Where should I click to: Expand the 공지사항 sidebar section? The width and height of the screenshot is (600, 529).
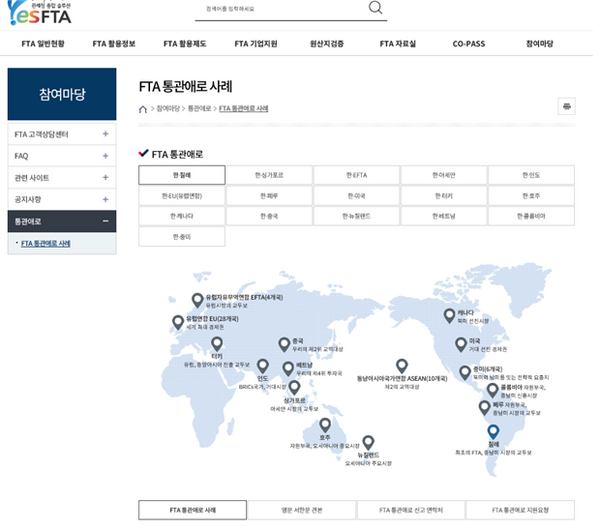105,199
